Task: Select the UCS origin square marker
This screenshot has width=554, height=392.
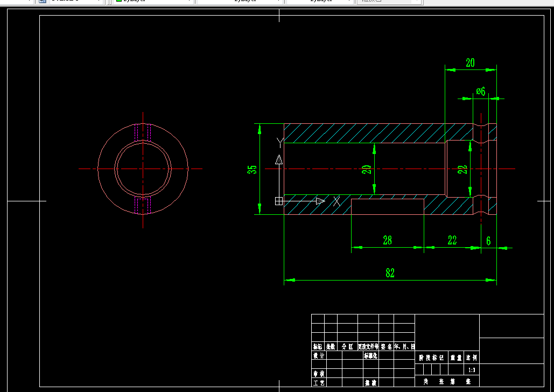Action: pyautogui.click(x=279, y=201)
